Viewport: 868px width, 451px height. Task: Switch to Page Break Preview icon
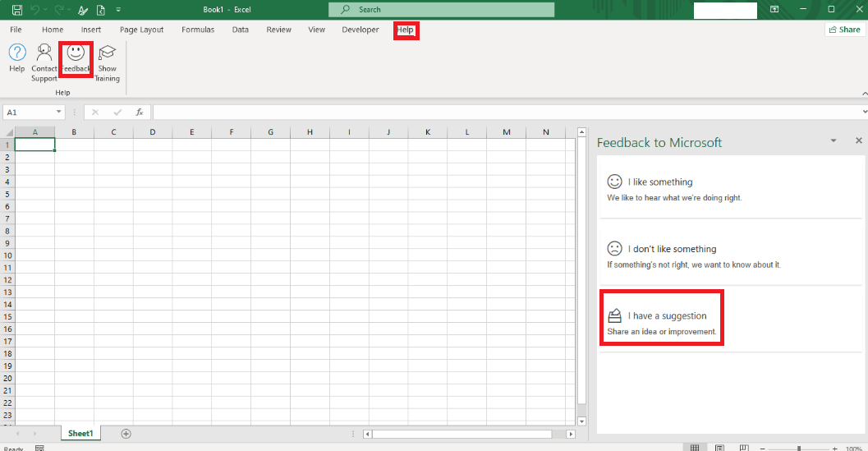pyautogui.click(x=744, y=448)
